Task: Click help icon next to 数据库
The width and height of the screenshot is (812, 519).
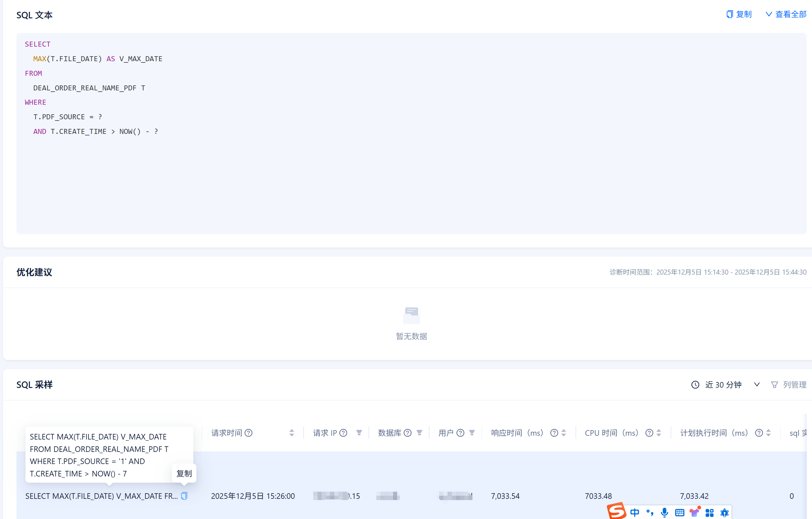Action: tap(407, 433)
